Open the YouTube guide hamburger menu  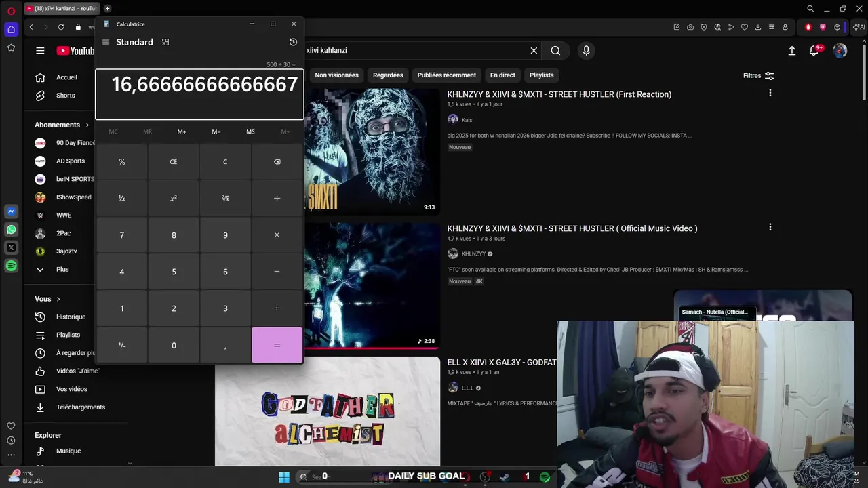(x=40, y=51)
